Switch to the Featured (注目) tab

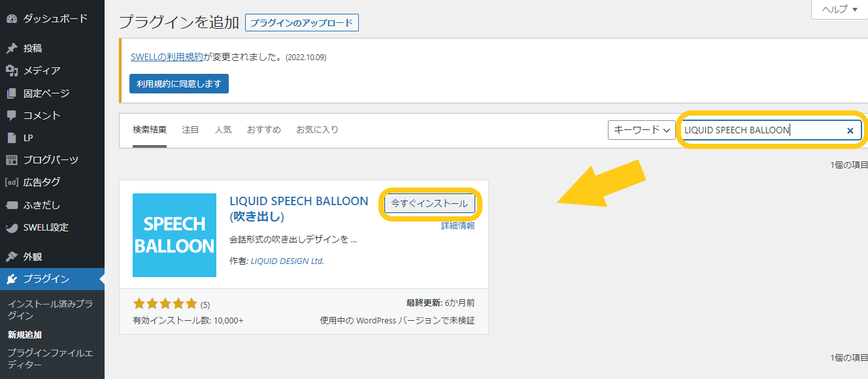(190, 130)
